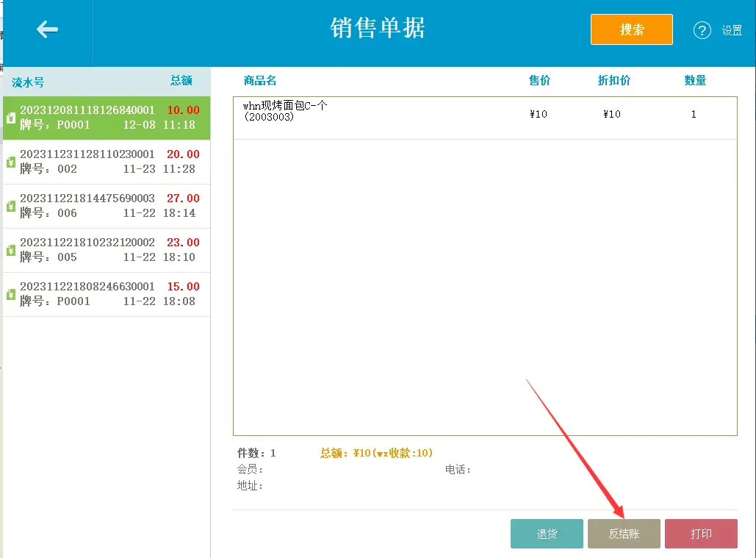Go back using the left arrow icon

[47, 29]
